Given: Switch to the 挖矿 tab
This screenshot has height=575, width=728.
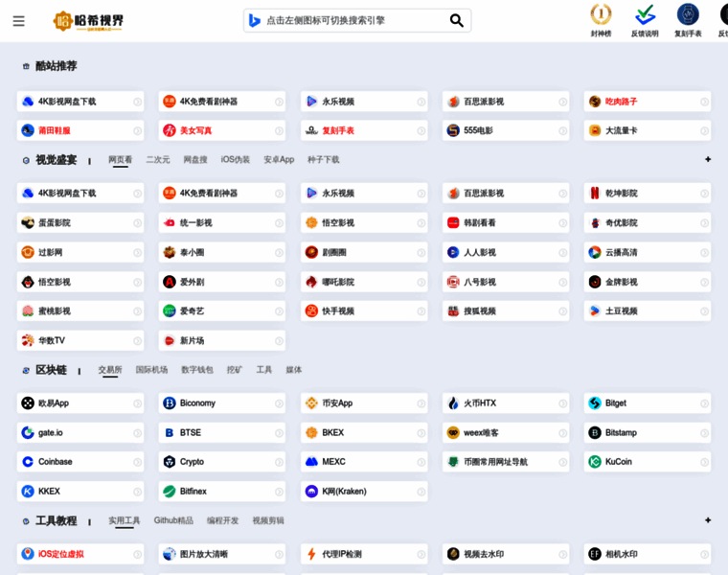Looking at the screenshot, I should point(235,370).
